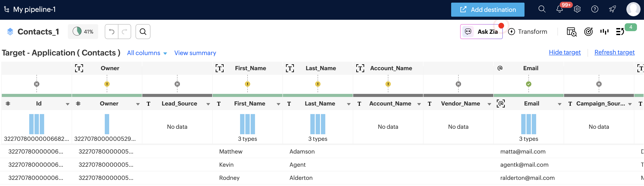Screen dimensions: 644x186
Task: Click the pipeline icon beside My pipeline-1
Action: point(7,9)
